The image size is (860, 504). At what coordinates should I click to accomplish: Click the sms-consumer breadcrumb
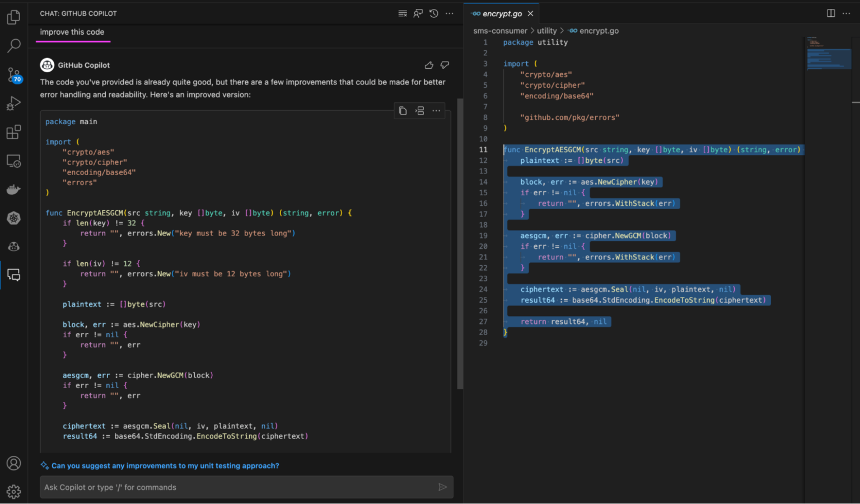coord(500,31)
